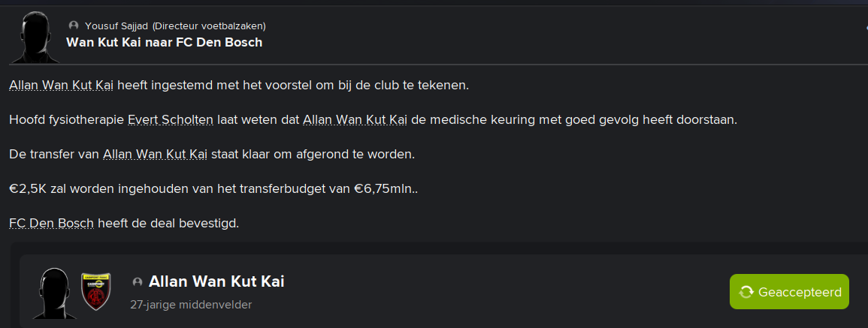The image size is (868, 328).
Task: Open Yousuf Sajjad's silhouette portrait
Action: coord(35,37)
